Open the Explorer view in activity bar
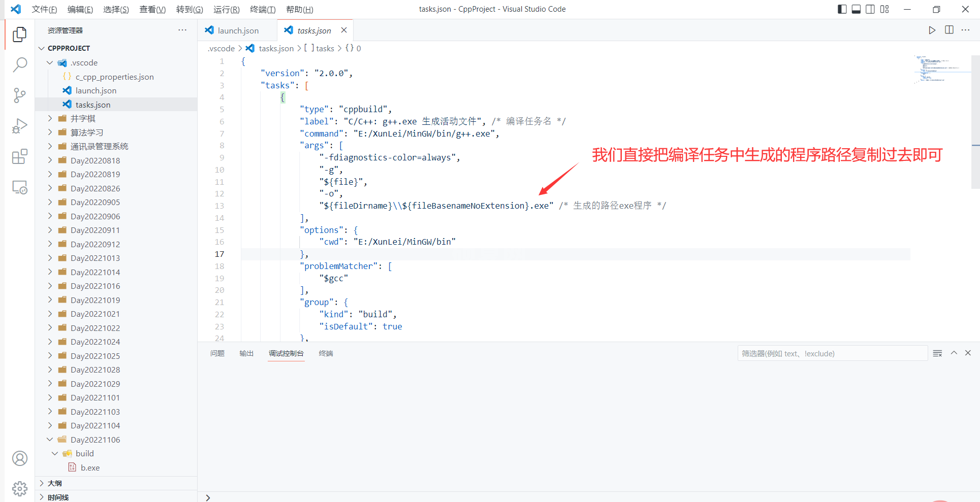The height and width of the screenshot is (502, 980). 20,34
